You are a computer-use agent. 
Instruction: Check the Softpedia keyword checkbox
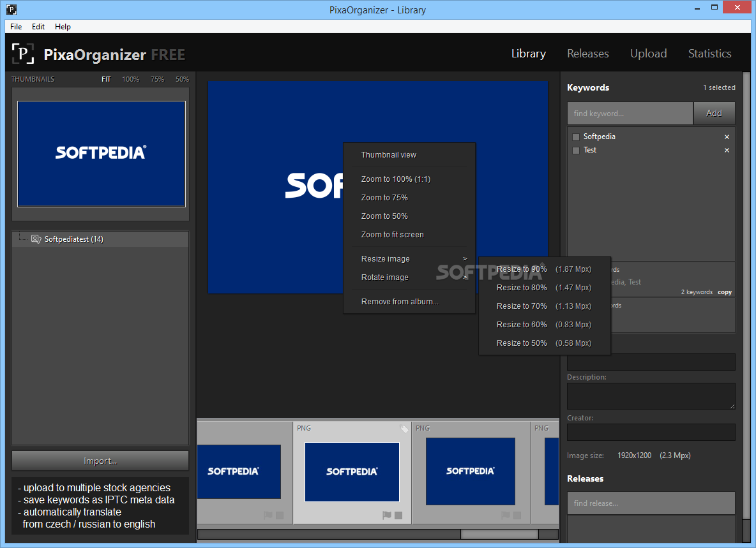click(576, 137)
